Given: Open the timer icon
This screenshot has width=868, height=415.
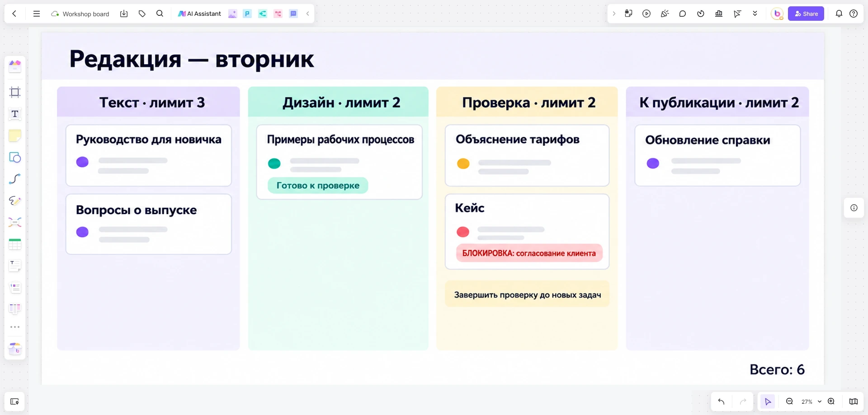Looking at the screenshot, I should tap(701, 14).
